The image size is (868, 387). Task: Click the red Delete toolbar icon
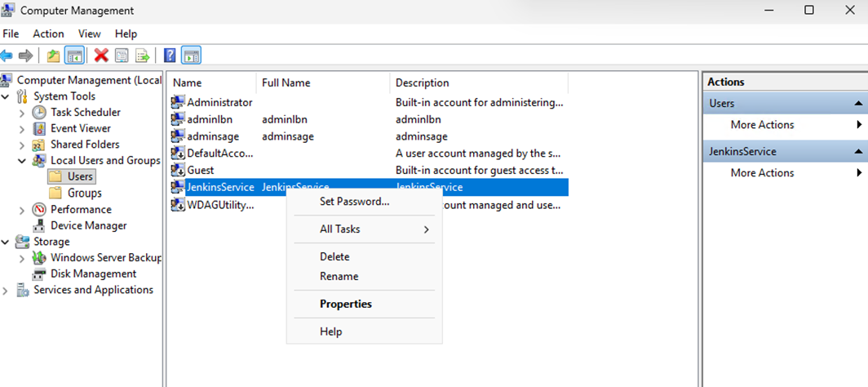[101, 56]
